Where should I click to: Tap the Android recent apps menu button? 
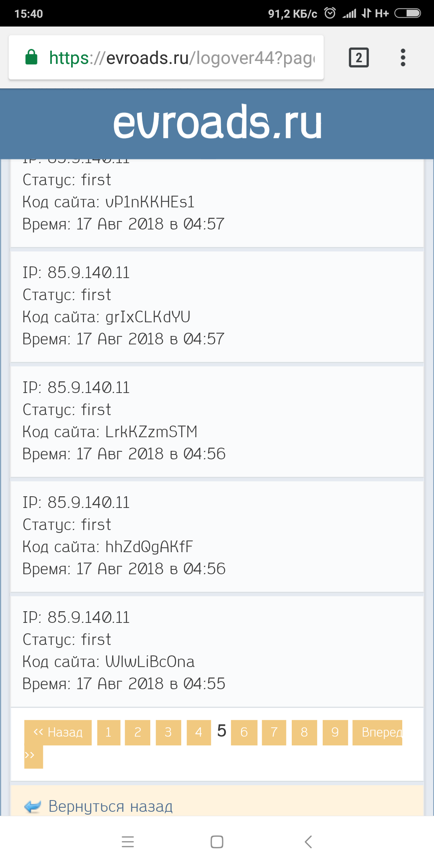click(127, 841)
